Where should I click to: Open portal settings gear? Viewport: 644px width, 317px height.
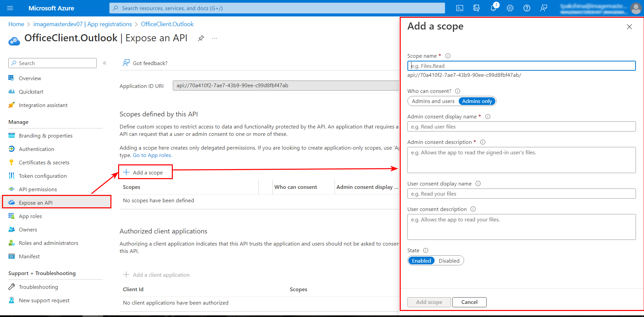click(x=510, y=8)
